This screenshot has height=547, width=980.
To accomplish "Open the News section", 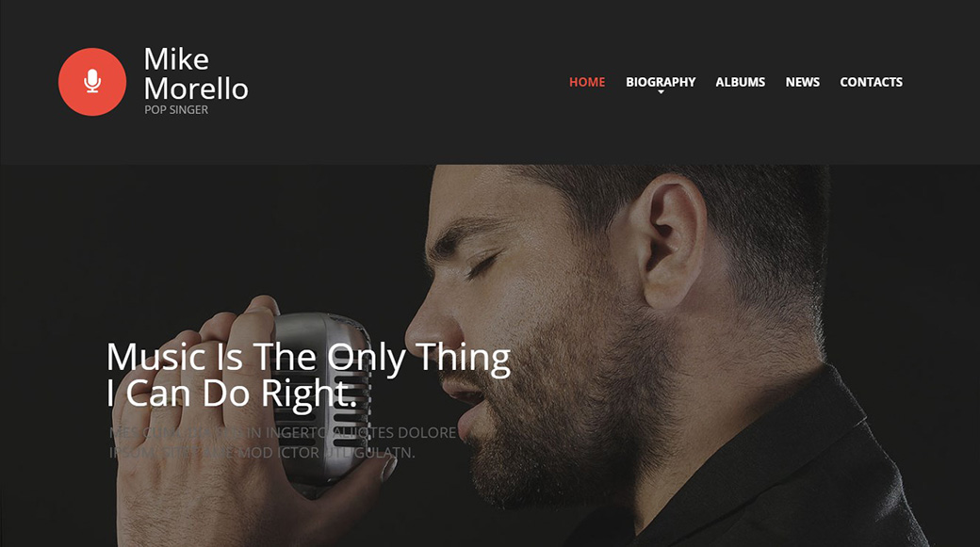I will [x=803, y=82].
